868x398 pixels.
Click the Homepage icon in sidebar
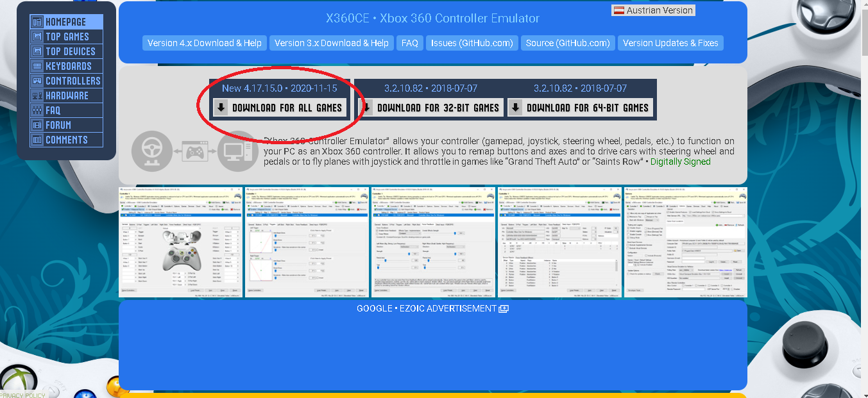pyautogui.click(x=37, y=22)
